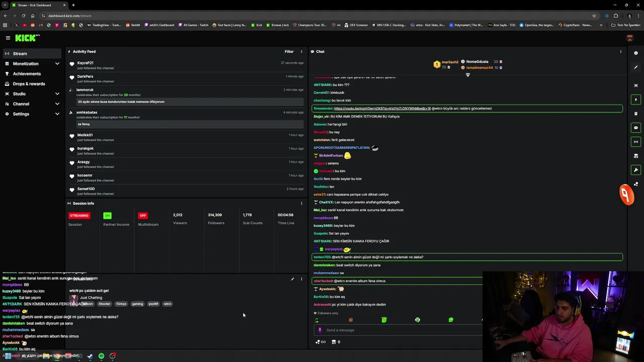Click the document note icon in the right toolbar

[x=636, y=114]
